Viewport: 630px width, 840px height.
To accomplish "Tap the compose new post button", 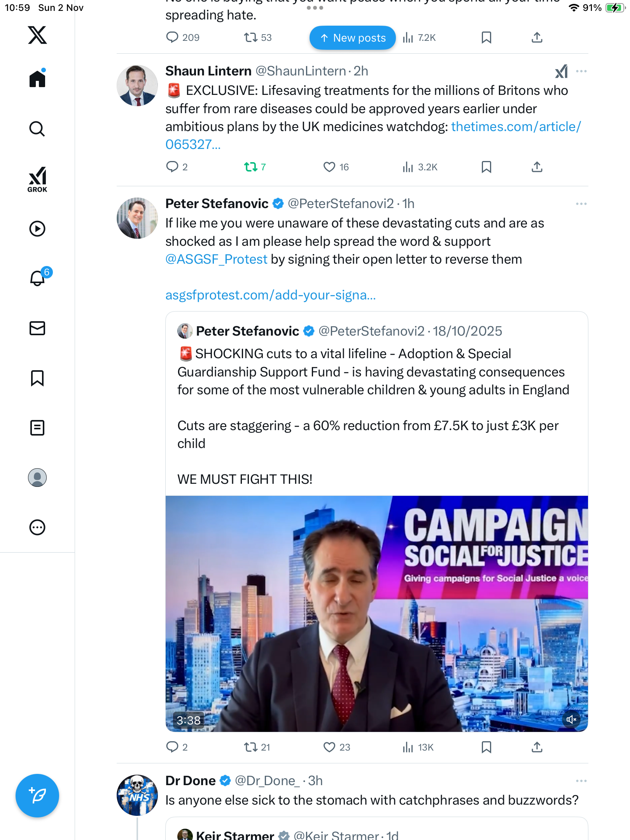I will [37, 796].
